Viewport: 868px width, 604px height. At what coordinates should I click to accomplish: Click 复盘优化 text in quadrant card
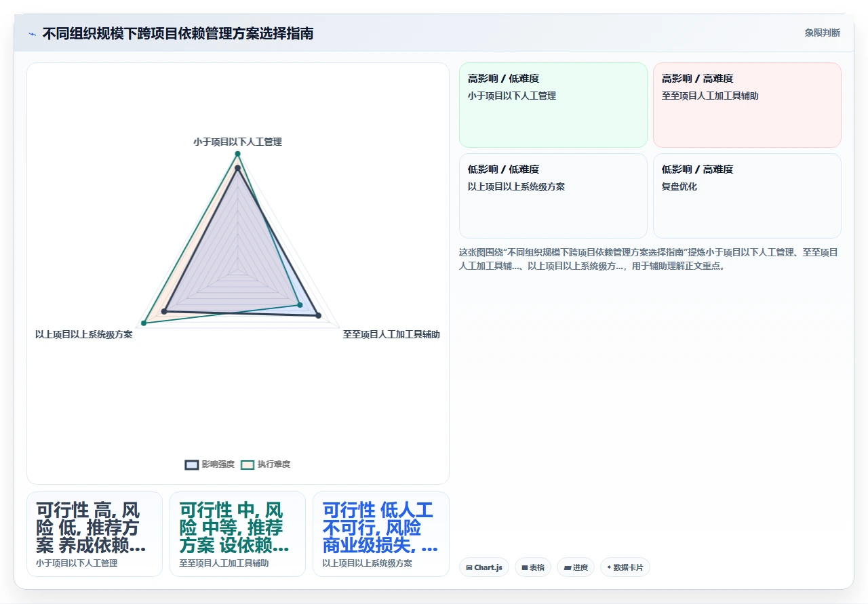coord(679,186)
